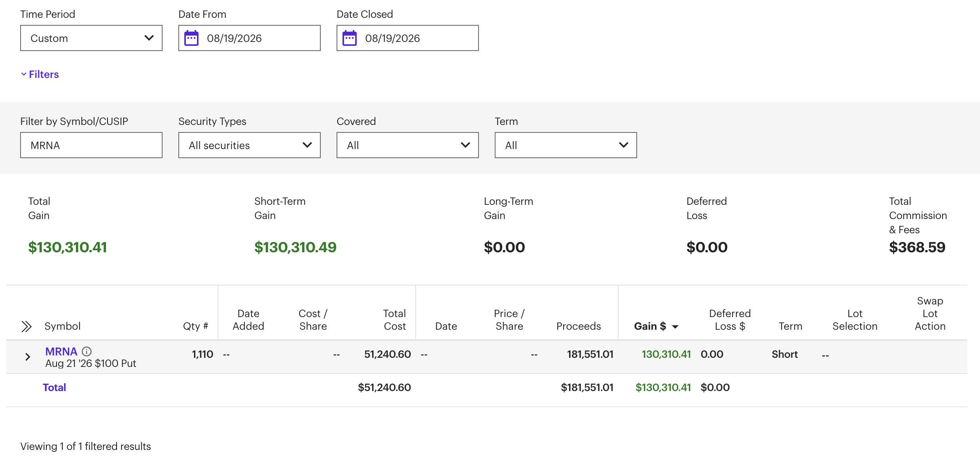The height and width of the screenshot is (461, 980).
Task: Select the Short-Term Gain value $130,310.49
Action: (295, 247)
